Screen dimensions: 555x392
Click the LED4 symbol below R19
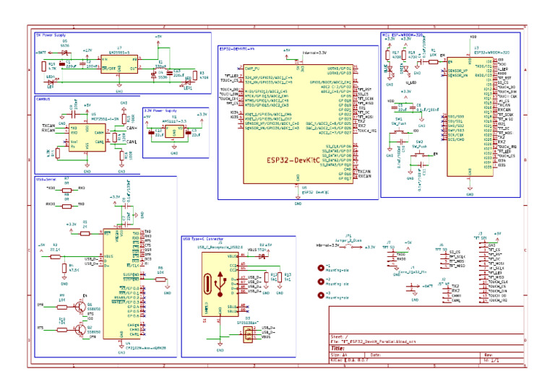[50, 82]
